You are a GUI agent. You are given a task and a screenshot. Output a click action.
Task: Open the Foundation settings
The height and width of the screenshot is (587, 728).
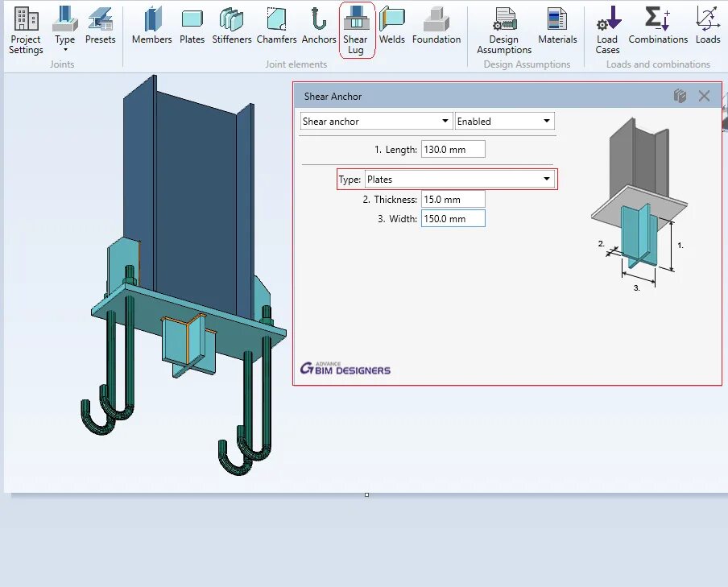[x=436, y=26]
